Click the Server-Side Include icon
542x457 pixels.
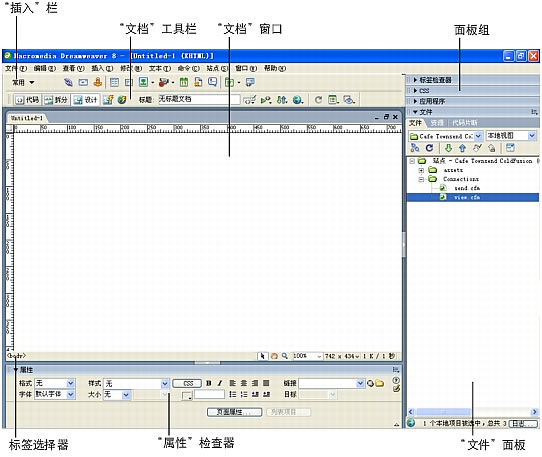tap(198, 82)
